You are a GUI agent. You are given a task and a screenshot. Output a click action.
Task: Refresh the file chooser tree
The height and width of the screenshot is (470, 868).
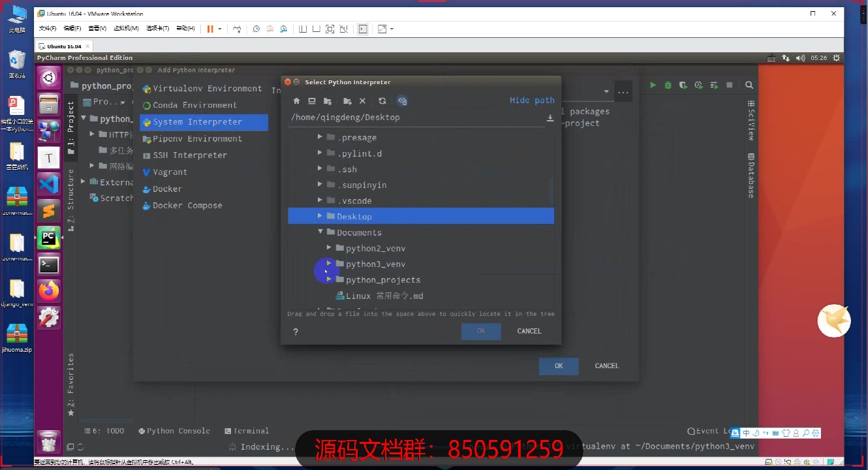382,101
